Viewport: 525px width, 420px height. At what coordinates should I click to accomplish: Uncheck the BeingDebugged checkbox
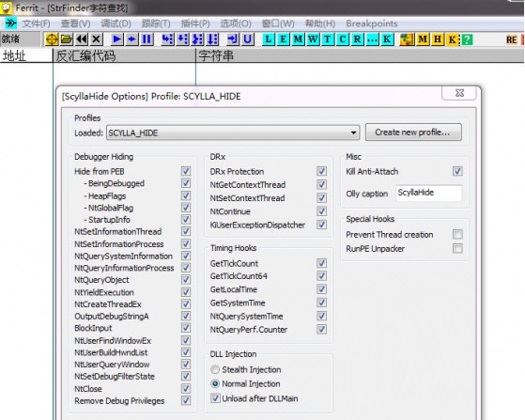(186, 183)
